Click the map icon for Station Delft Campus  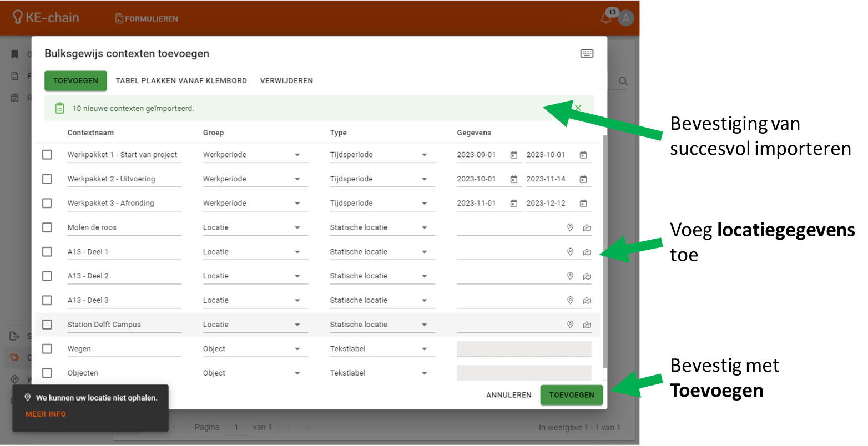(x=587, y=325)
